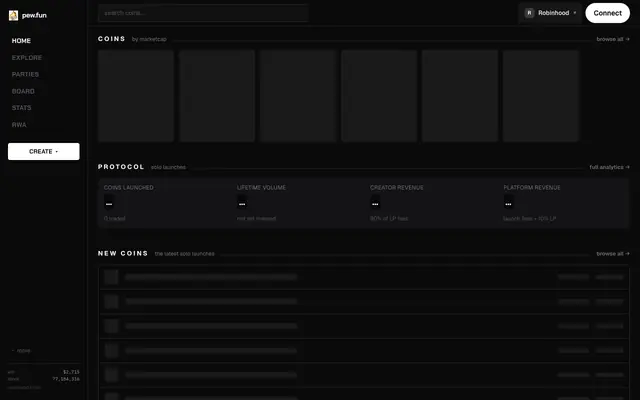Click the PROTOCOL section heading
640x400 pixels.
pos(121,167)
